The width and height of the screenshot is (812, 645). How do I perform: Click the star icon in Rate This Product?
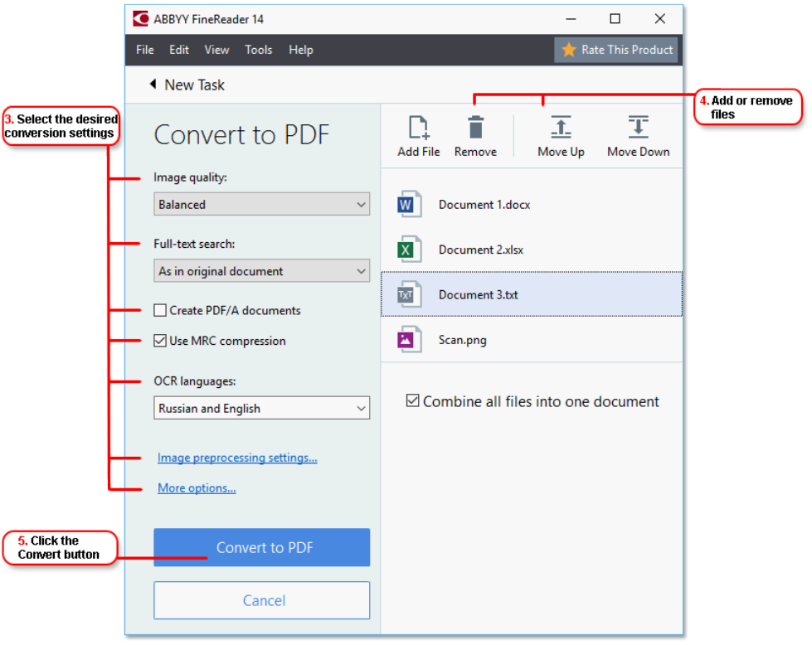click(569, 50)
